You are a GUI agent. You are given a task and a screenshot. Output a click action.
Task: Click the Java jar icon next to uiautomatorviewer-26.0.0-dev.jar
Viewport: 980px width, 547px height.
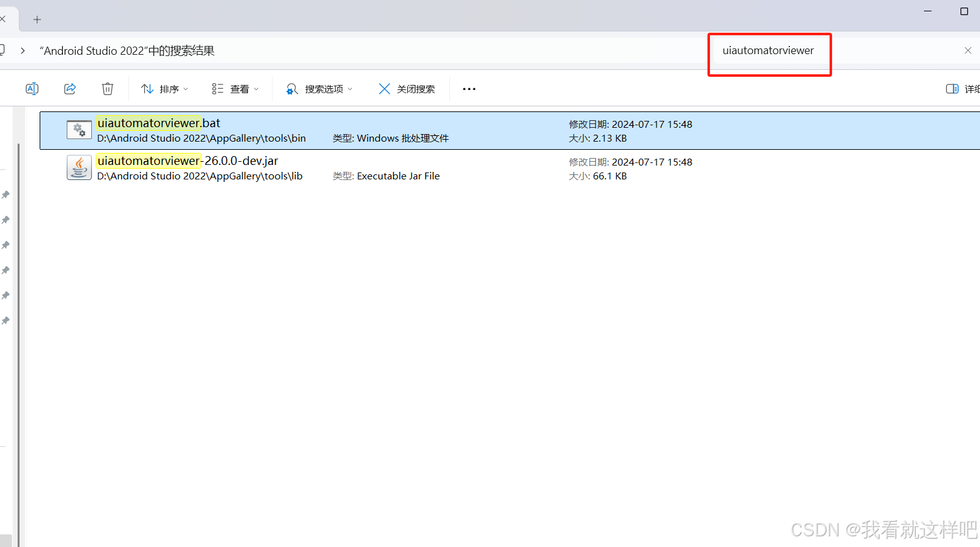point(79,167)
